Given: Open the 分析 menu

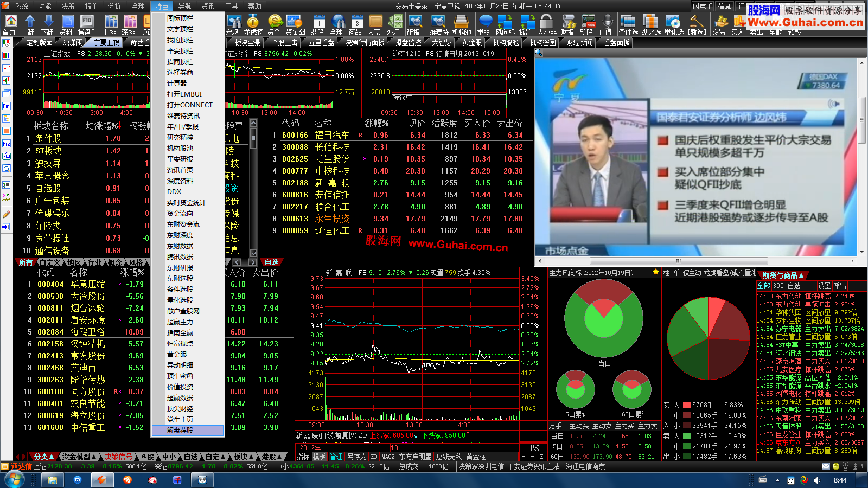Looking at the screenshot, I should coord(115,6).
